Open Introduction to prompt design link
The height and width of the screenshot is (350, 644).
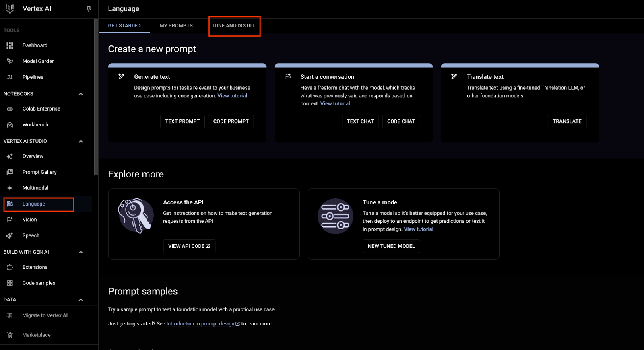(x=200, y=324)
